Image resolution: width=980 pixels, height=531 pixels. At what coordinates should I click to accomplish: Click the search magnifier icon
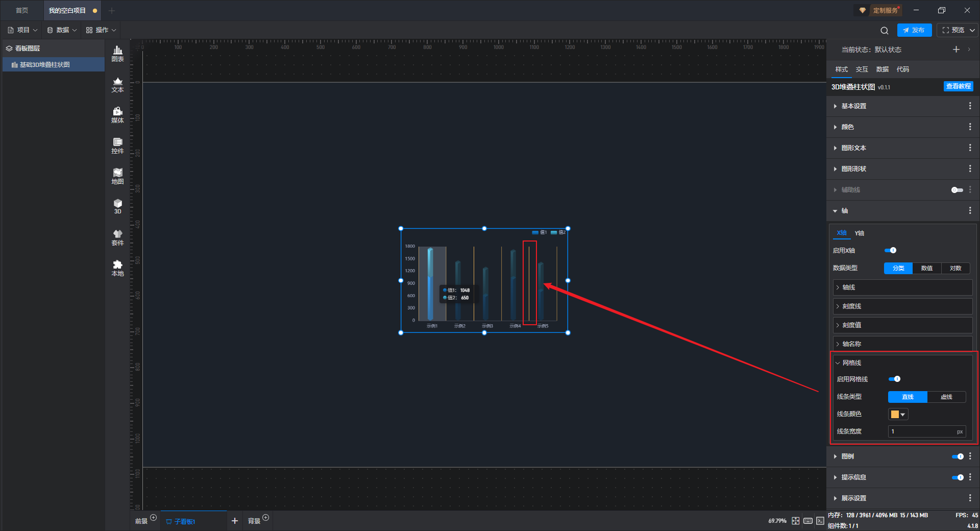point(885,31)
